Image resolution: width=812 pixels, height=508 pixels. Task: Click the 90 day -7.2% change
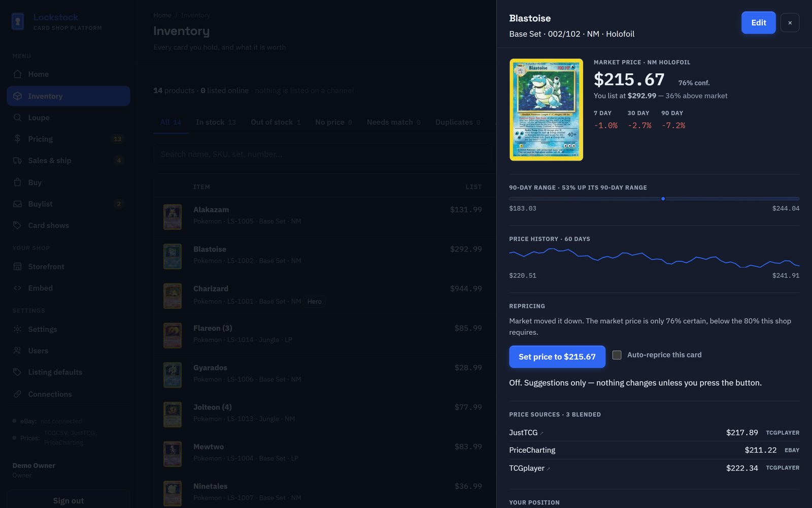coord(673,125)
